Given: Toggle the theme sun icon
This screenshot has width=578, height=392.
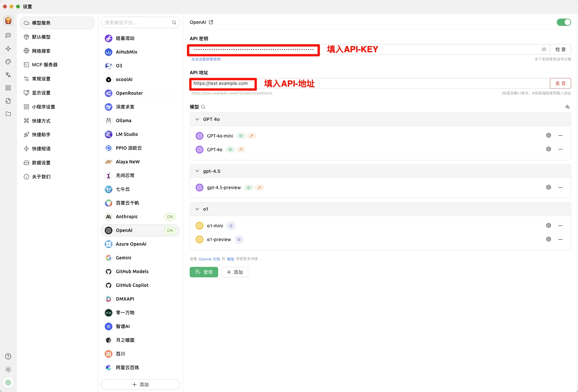Looking at the screenshot, I should click(8, 369).
